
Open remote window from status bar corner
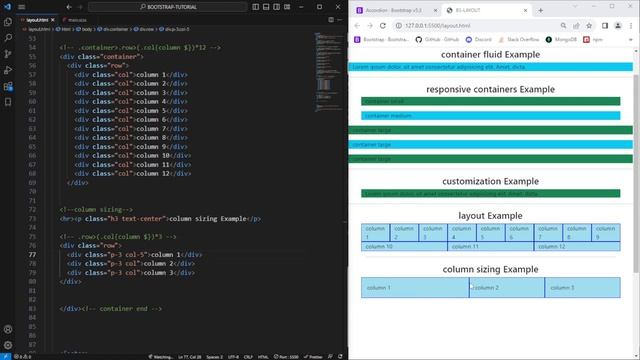[5, 357]
